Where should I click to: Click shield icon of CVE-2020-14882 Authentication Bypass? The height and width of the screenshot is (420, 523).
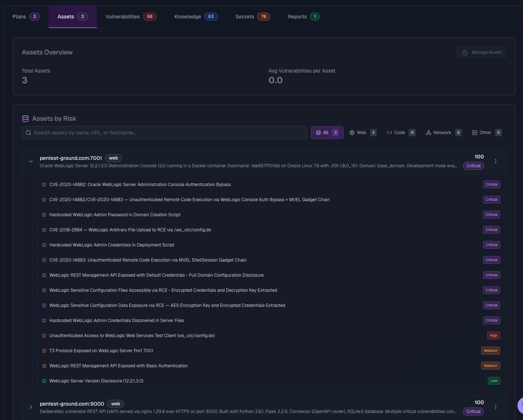tap(44, 185)
